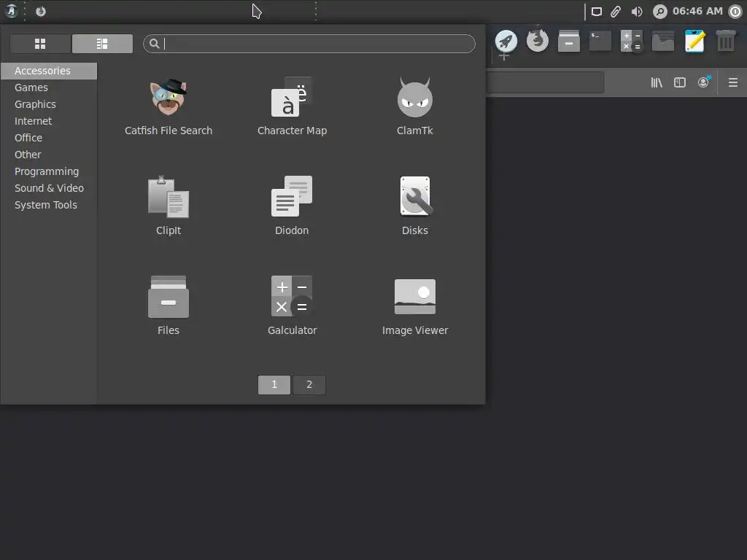Select the Accessories category
This screenshot has height=560, width=747.
pos(49,71)
